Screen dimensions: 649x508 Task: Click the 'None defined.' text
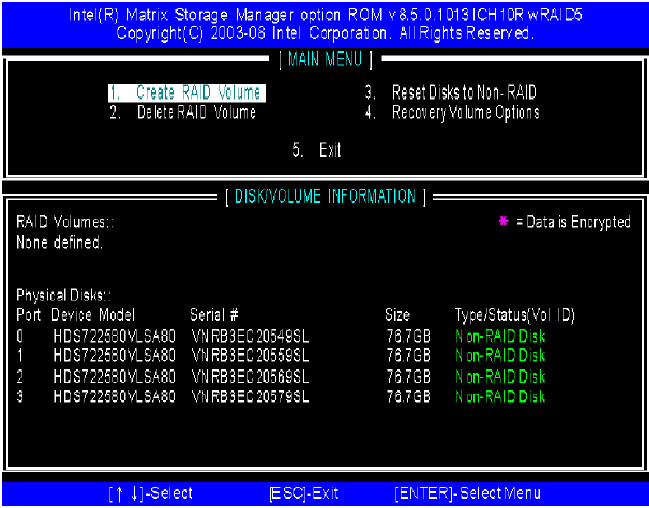point(59,242)
